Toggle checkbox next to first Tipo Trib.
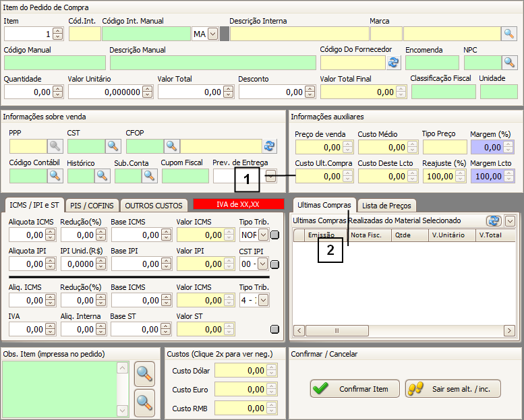 click(274, 235)
